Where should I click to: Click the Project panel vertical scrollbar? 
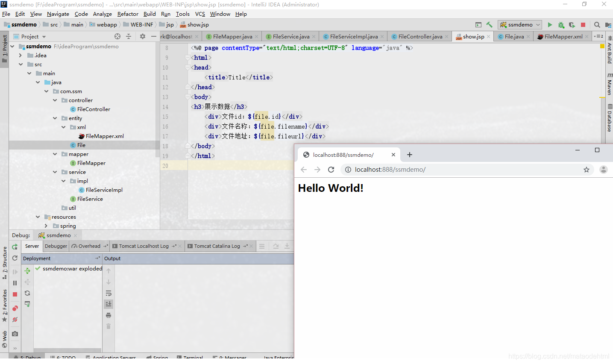pos(158,99)
